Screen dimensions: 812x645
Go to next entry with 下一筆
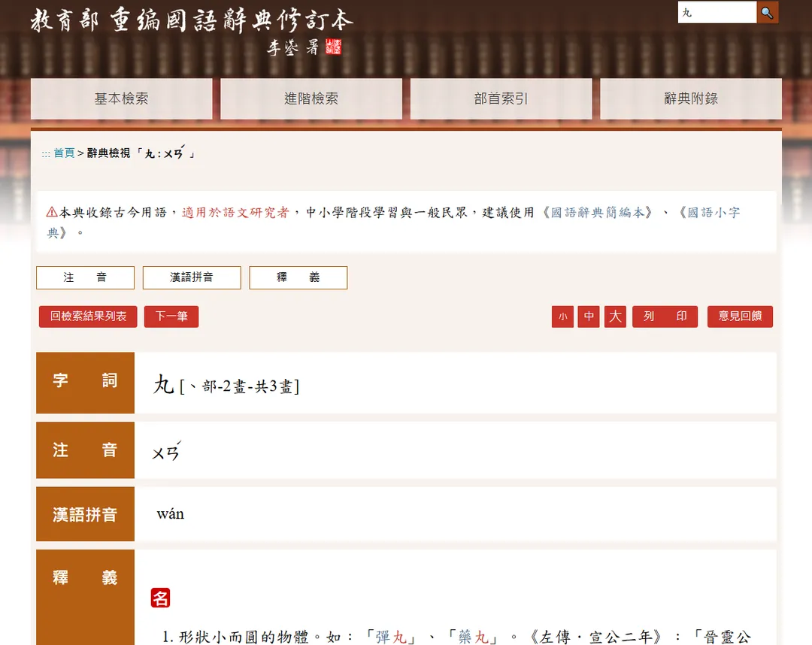click(171, 316)
